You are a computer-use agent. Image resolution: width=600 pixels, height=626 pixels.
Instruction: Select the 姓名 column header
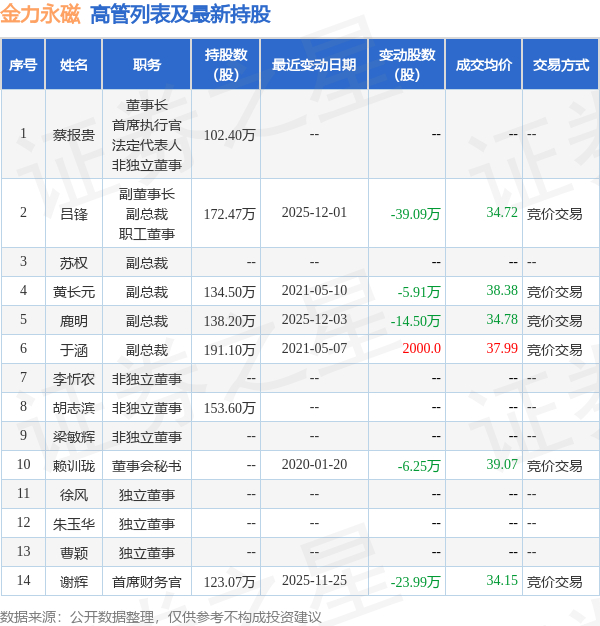pyautogui.click(x=74, y=65)
